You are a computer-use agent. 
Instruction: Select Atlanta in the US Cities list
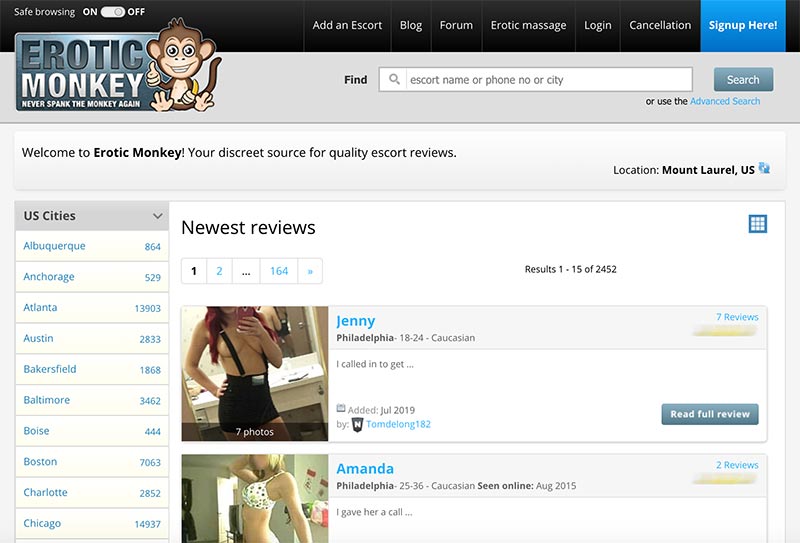tap(41, 308)
